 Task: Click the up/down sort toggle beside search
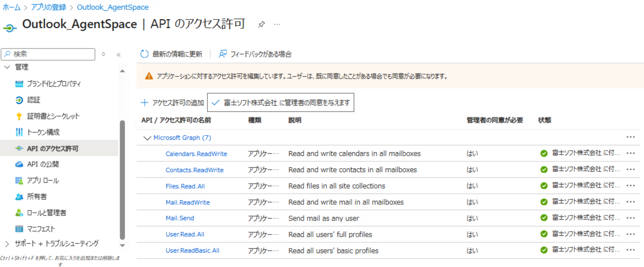(x=103, y=54)
